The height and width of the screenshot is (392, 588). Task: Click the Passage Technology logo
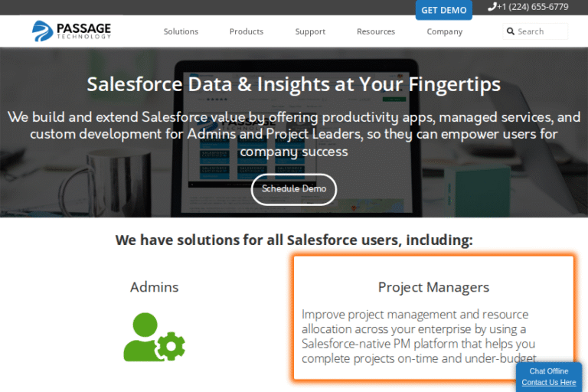coord(71,31)
